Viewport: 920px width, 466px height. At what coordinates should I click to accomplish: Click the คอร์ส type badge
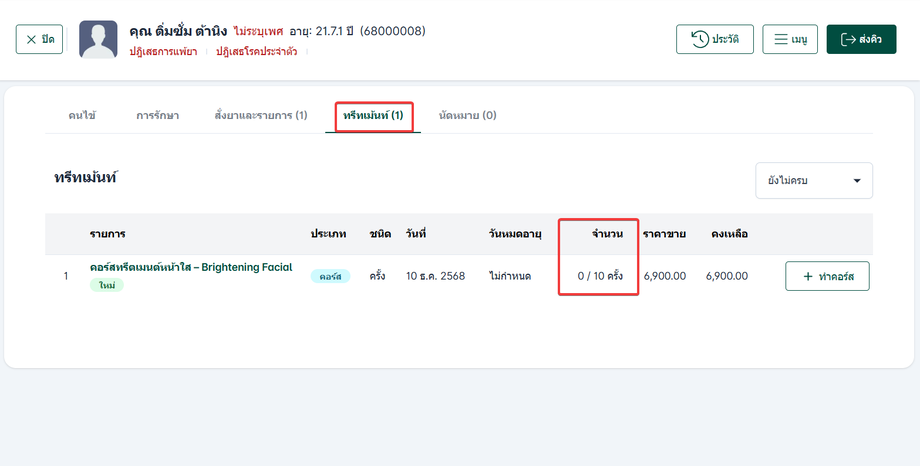click(330, 276)
